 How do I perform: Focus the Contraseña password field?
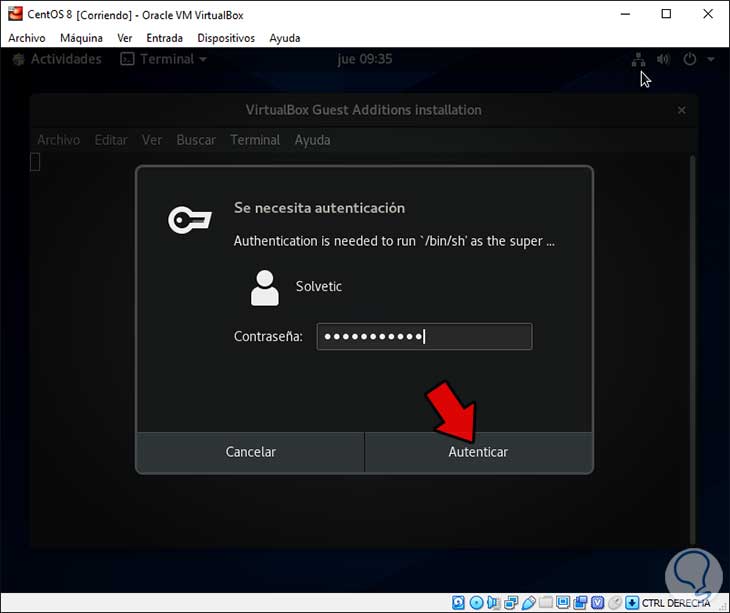[424, 337]
